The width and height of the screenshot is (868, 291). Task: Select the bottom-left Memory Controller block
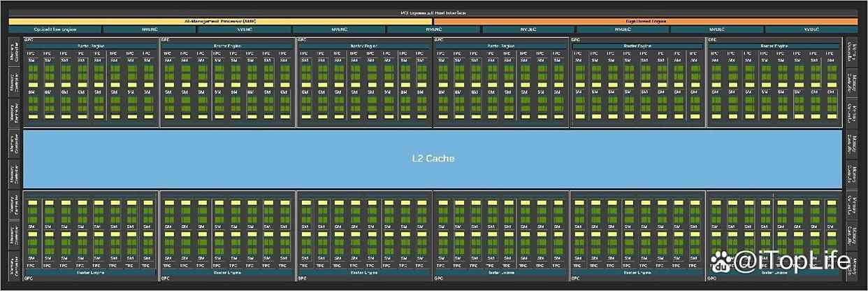pos(14,267)
